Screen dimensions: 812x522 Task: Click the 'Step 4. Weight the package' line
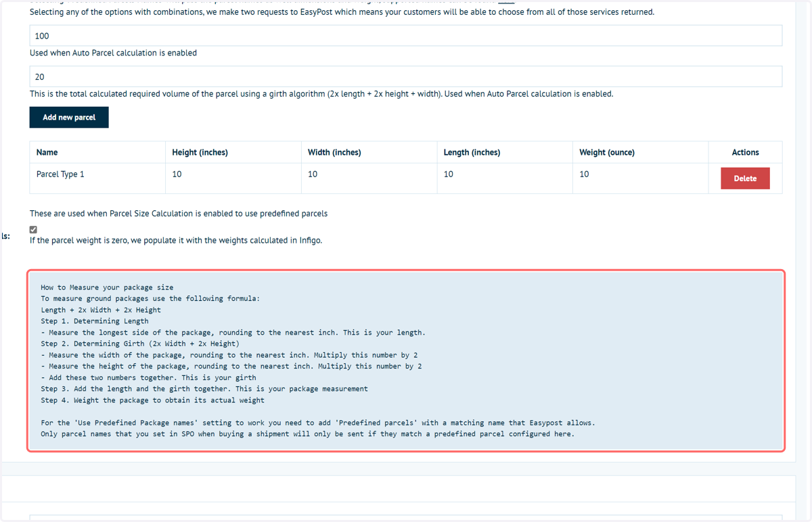(152, 400)
